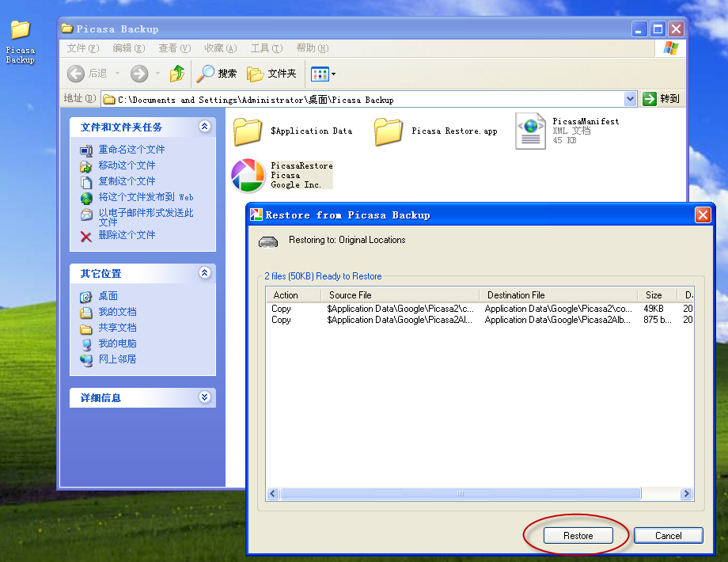Click the Restore button in dialog
The image size is (728, 562).
(x=578, y=536)
